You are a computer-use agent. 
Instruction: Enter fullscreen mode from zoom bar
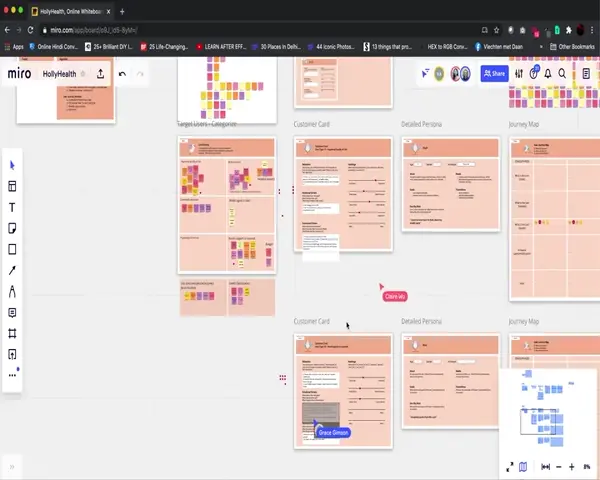(510, 467)
